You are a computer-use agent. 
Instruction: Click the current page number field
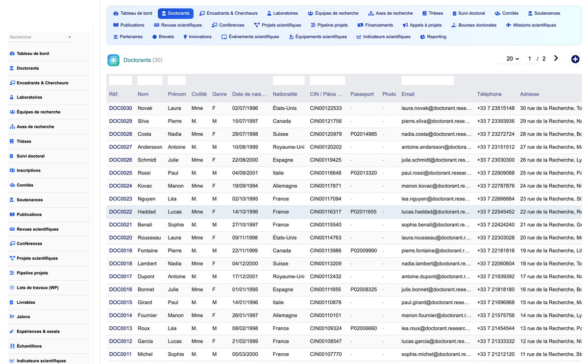(529, 59)
